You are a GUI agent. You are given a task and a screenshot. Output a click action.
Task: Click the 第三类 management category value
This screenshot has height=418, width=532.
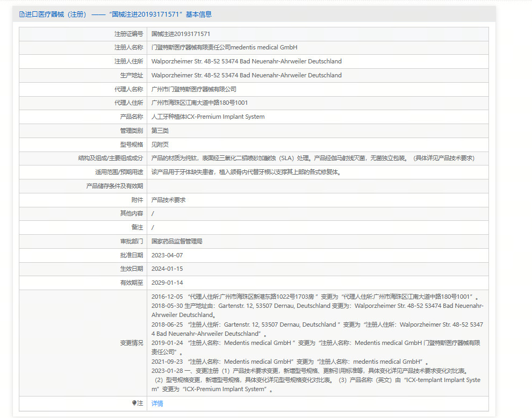[160, 131]
